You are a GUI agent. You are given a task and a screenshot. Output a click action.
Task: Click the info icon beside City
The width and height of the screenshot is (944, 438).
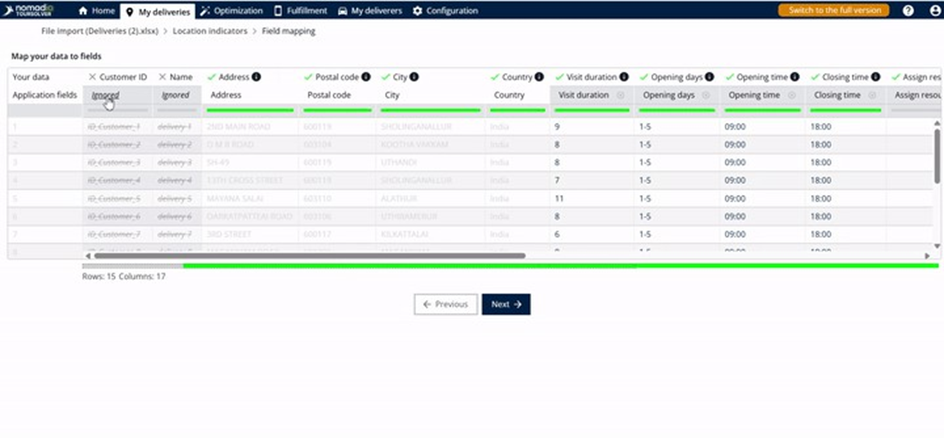413,77
